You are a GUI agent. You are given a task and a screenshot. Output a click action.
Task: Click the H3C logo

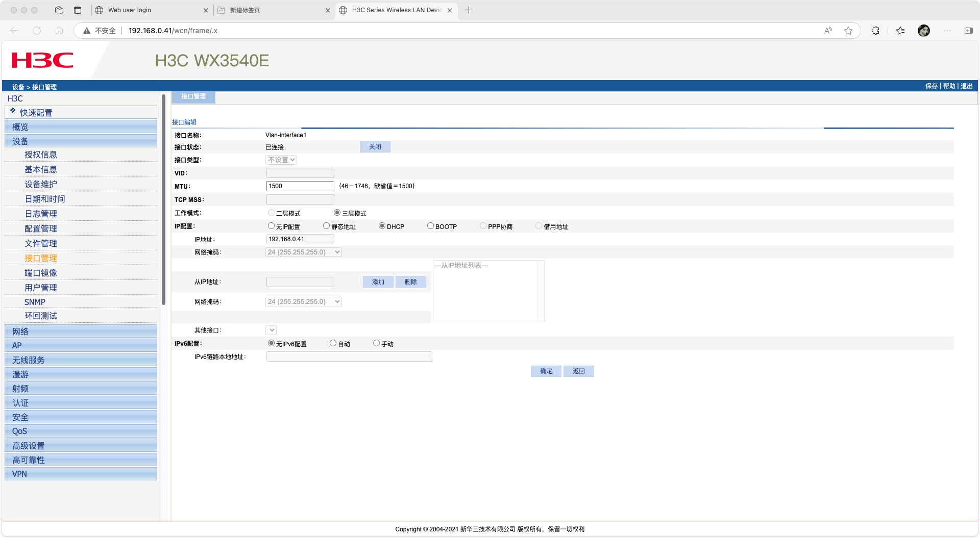click(42, 60)
